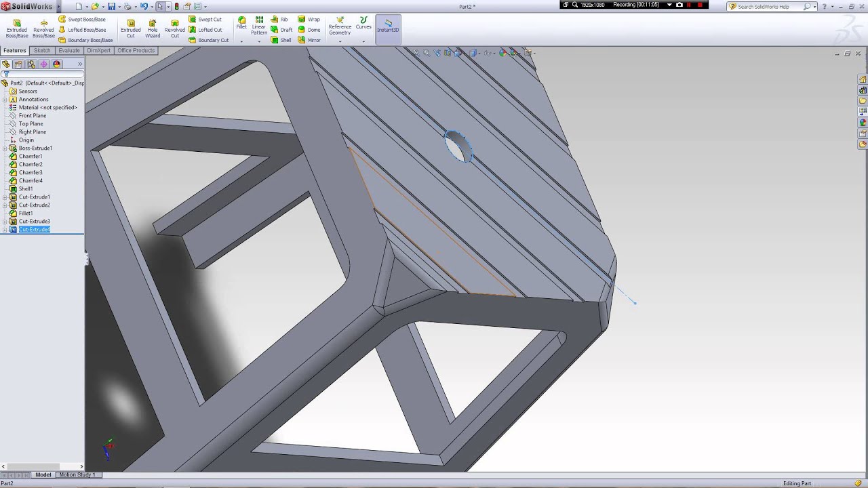The width and height of the screenshot is (868, 488).
Task: Open the ConfigurationManager panel tab
Action: coord(31,64)
